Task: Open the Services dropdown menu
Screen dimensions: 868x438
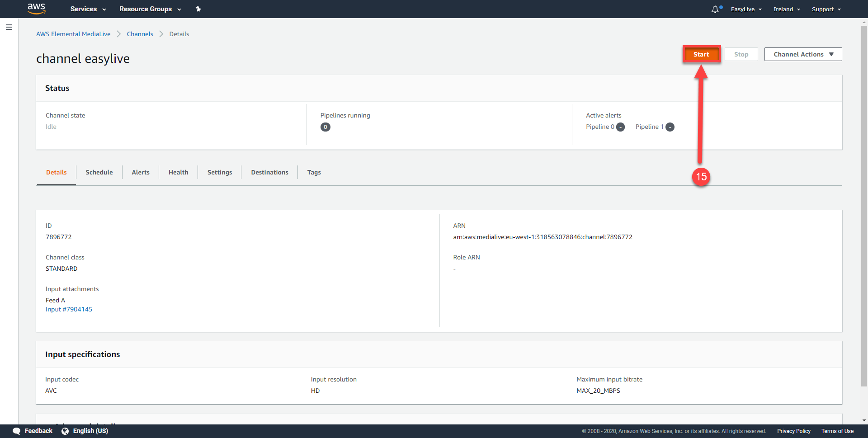Action: (x=88, y=9)
